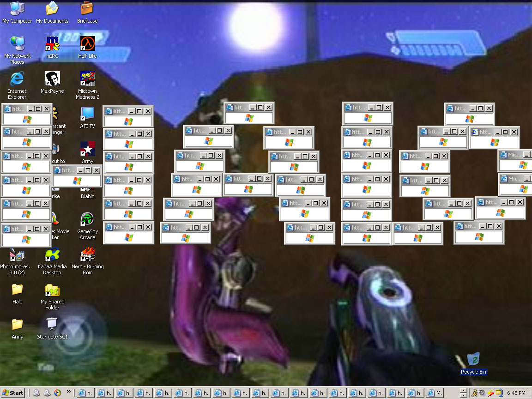Open the ATI TV shortcut
532x399 pixels.
[x=87, y=117]
